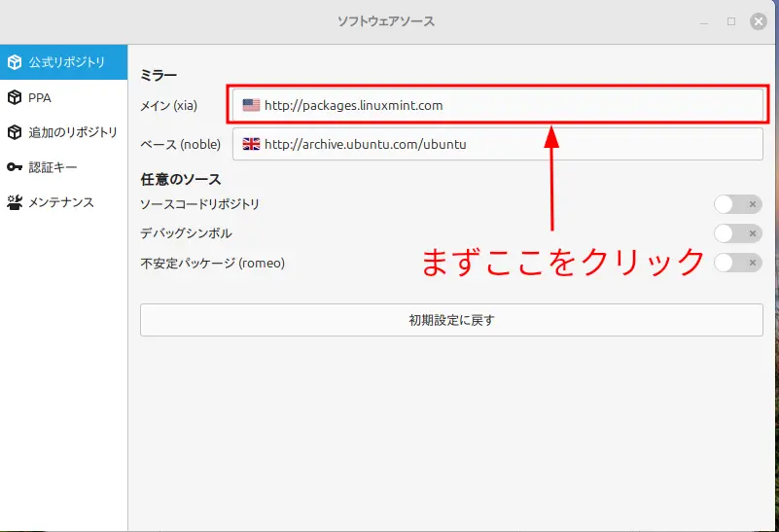Click the 追加のリポジトリ package icon
Viewport: 779px width, 532px height.
[x=15, y=132]
